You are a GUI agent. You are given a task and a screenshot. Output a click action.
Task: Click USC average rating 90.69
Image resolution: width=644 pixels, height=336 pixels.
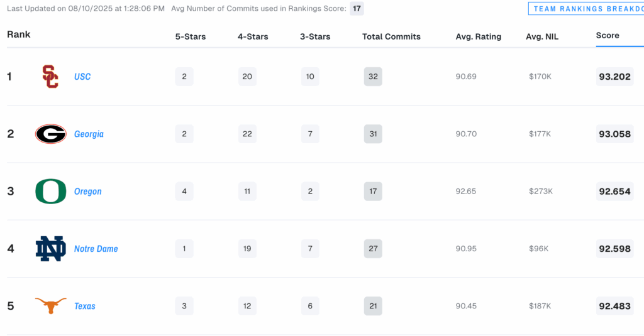pos(466,77)
